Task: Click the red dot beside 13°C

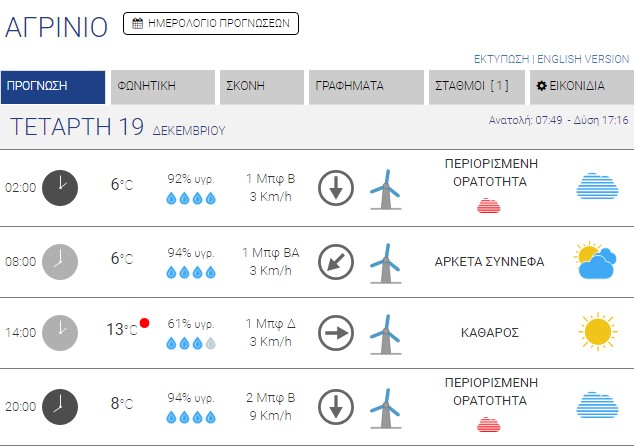Action: (145, 323)
